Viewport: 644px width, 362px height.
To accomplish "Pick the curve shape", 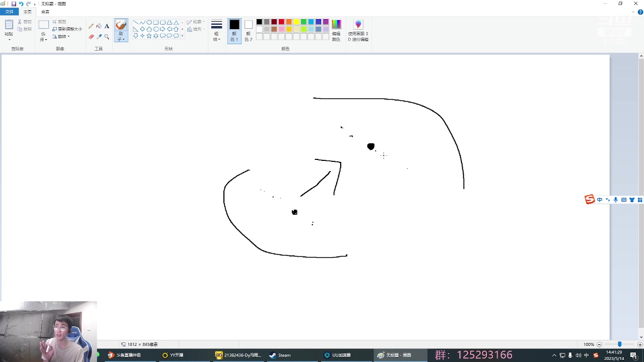I will coord(142,23).
